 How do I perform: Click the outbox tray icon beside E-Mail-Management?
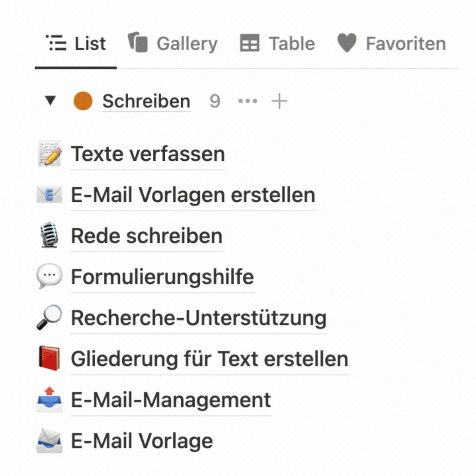click(49, 400)
